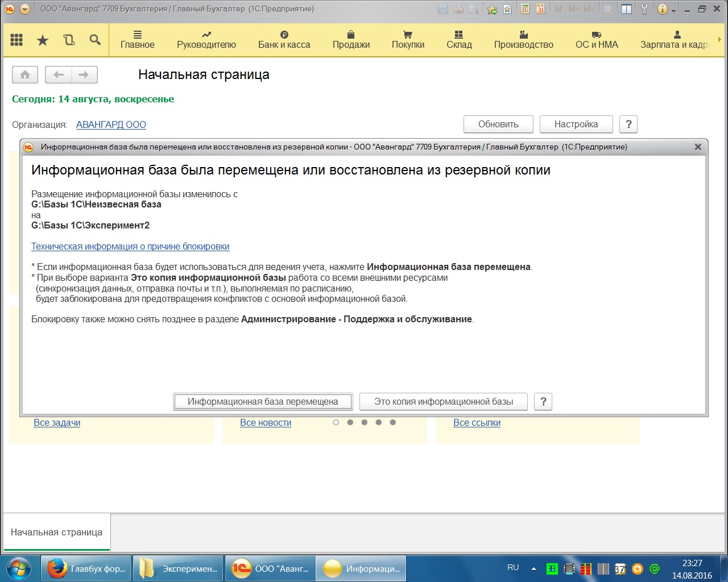Click the search magnifier in sections panel
728x582 pixels.
pos(95,40)
